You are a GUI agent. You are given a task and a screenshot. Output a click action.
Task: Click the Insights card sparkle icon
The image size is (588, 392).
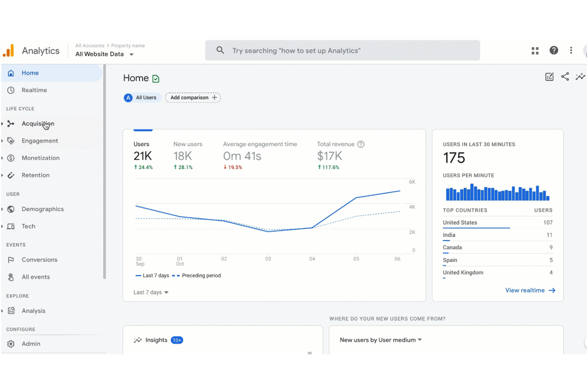pos(138,340)
